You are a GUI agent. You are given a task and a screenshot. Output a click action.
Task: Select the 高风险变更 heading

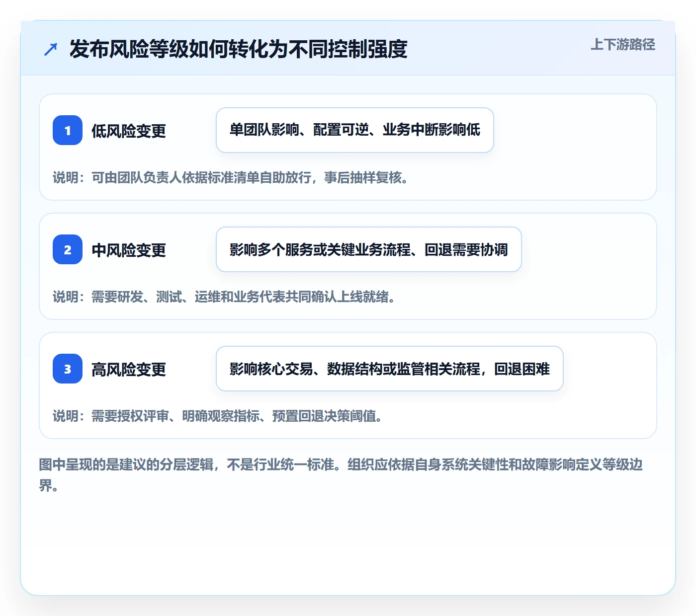pyautogui.click(x=129, y=369)
